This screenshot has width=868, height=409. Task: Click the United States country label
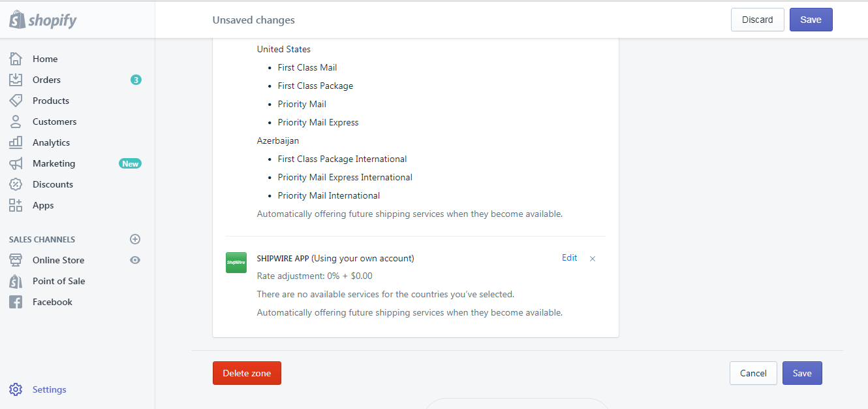pyautogui.click(x=284, y=49)
